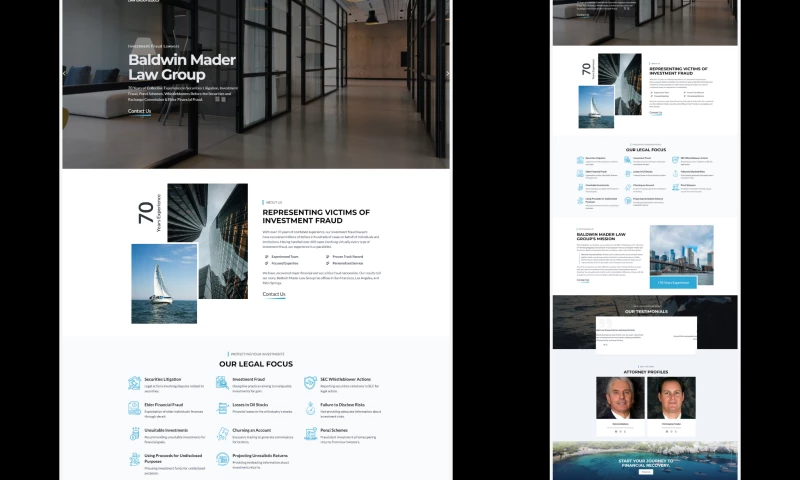Click the Proven Track Record check mark icon

point(328,257)
